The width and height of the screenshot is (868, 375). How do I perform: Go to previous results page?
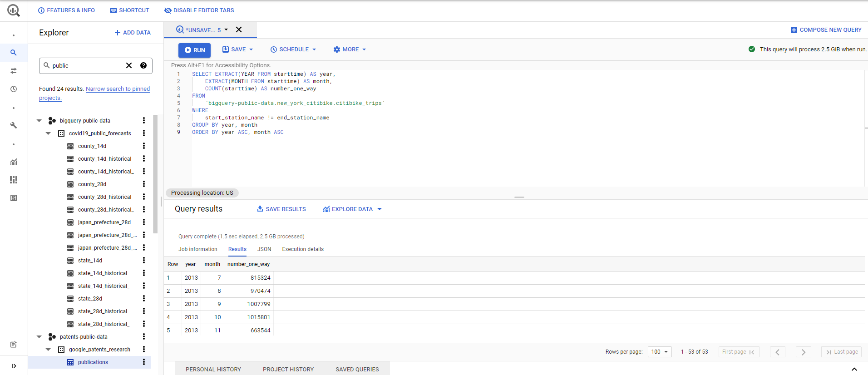(x=778, y=352)
